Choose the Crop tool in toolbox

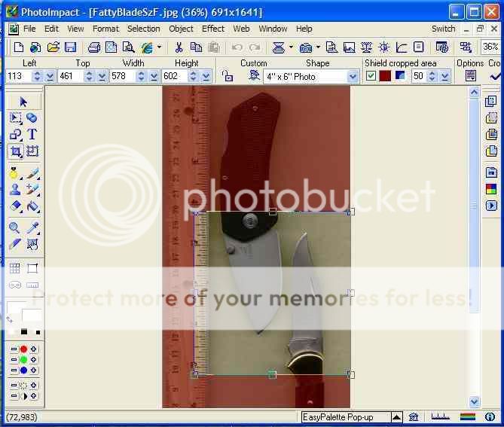coord(15,151)
